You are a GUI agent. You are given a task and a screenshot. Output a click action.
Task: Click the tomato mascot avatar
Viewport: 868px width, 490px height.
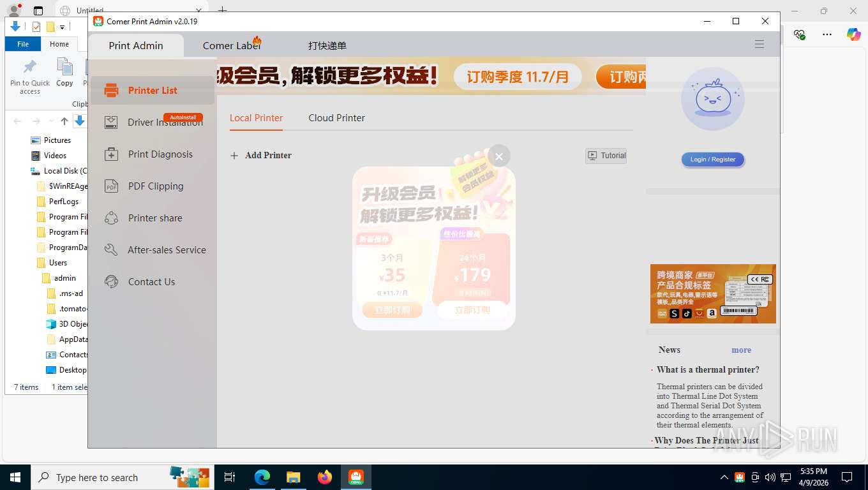[x=712, y=99]
